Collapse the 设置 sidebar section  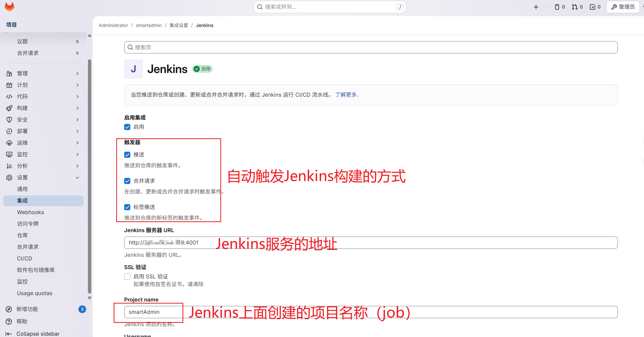pyautogui.click(x=77, y=178)
